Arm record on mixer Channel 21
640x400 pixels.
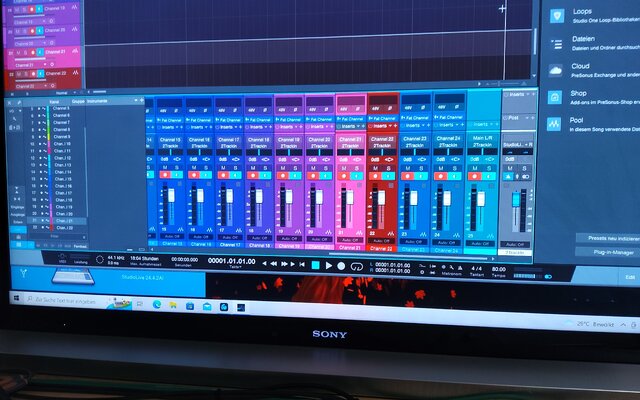(x=344, y=176)
